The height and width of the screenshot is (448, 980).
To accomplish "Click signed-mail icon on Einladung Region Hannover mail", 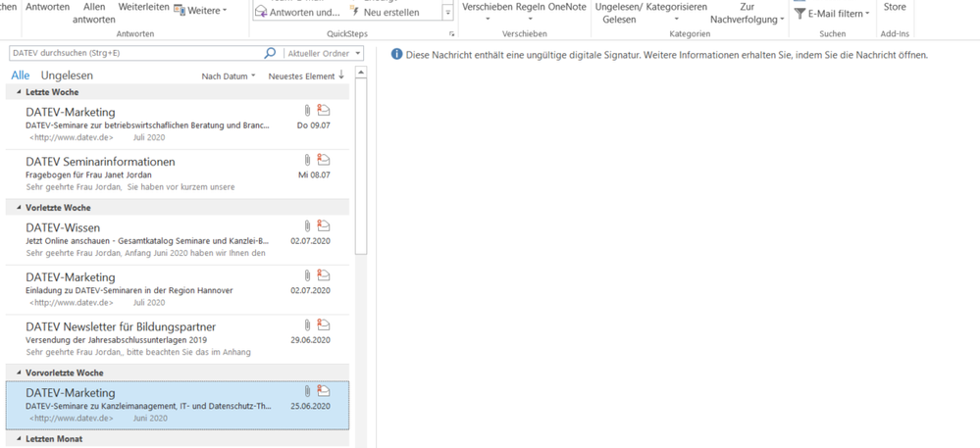I will coord(323,274).
